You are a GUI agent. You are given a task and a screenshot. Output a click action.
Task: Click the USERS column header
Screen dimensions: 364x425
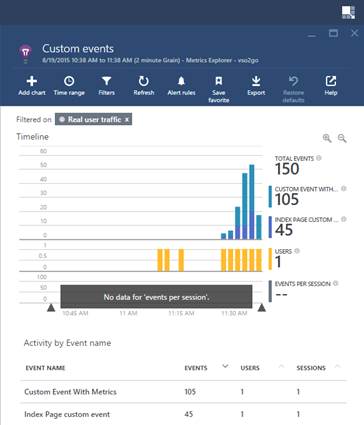250,368
